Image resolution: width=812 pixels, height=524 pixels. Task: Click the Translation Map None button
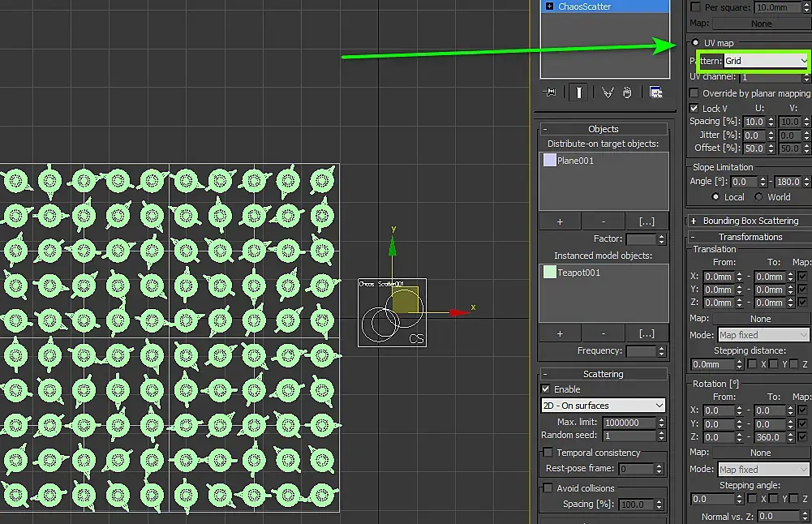760,319
